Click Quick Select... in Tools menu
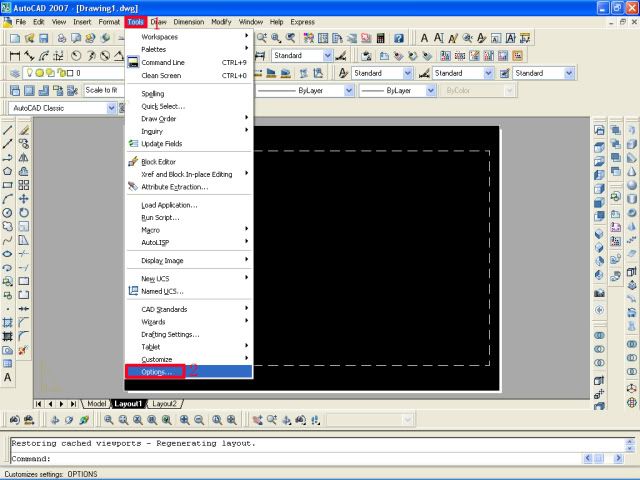This screenshot has height=480, width=640. (163, 106)
